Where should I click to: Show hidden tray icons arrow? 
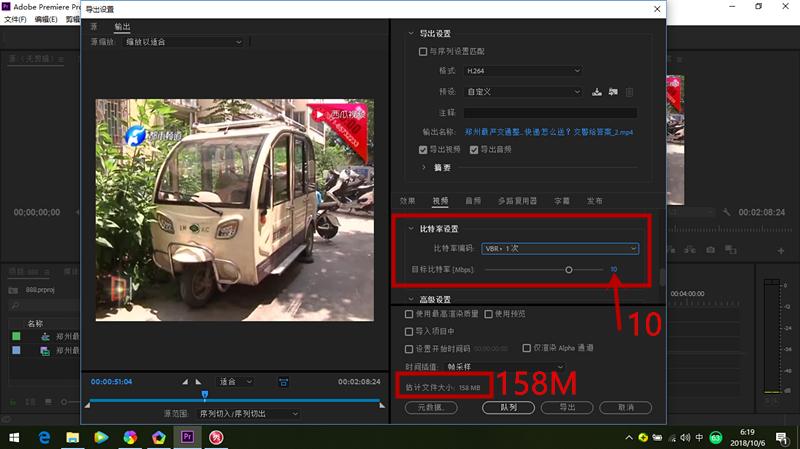[x=629, y=438]
